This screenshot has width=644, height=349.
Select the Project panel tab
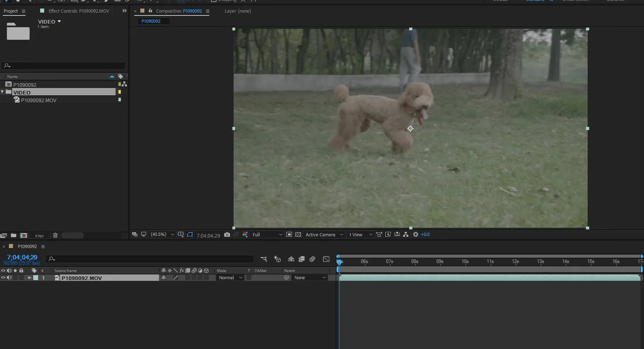point(11,11)
